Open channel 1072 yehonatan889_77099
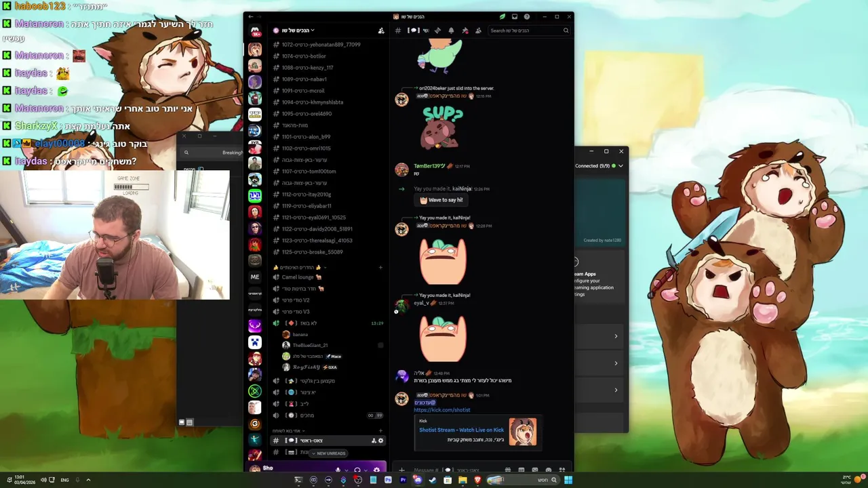The width and height of the screenshot is (868, 488). coord(328,45)
